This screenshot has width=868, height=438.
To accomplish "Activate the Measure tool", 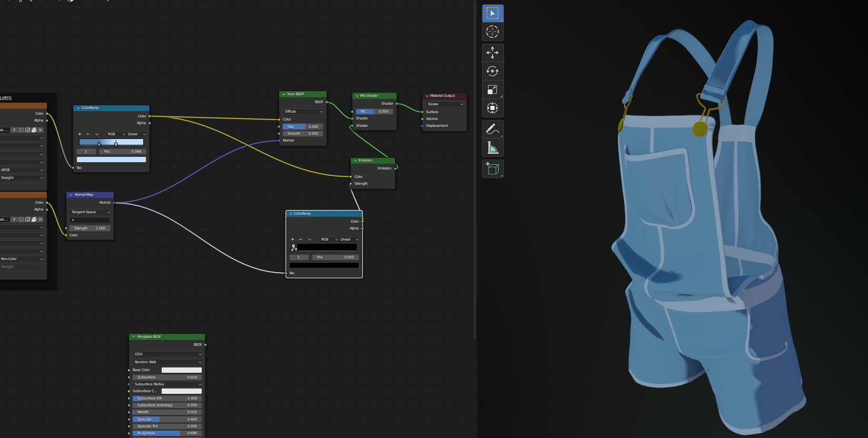I will point(492,148).
